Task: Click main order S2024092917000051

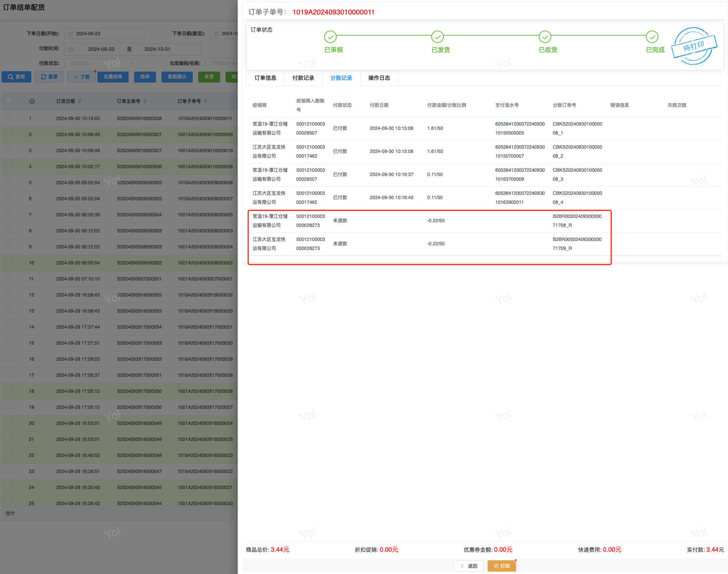Action: coord(139,375)
